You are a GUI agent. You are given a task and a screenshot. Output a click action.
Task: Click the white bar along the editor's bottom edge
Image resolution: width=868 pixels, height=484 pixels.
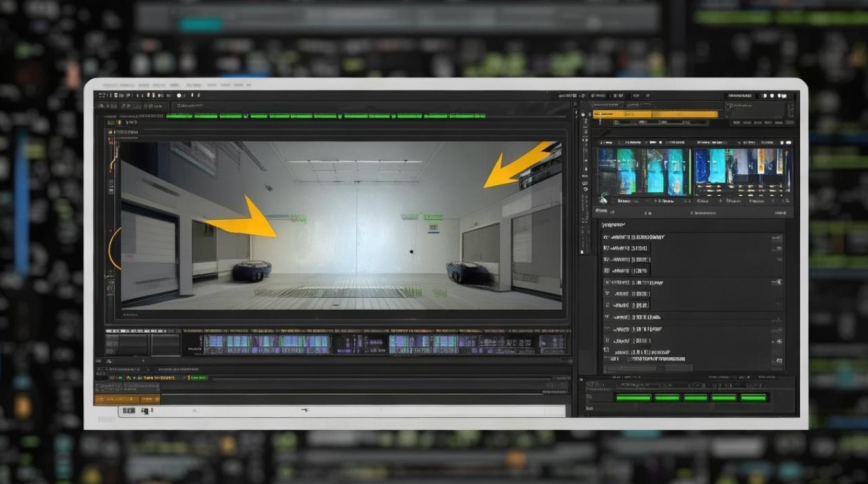341,411
